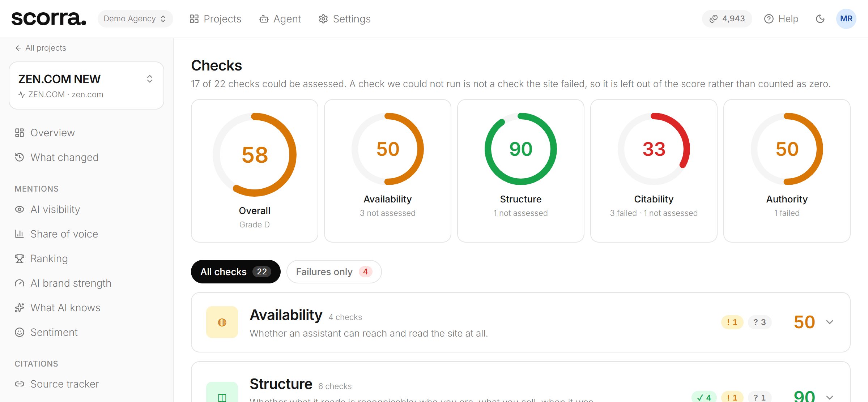Click the Grade D label

click(255, 224)
